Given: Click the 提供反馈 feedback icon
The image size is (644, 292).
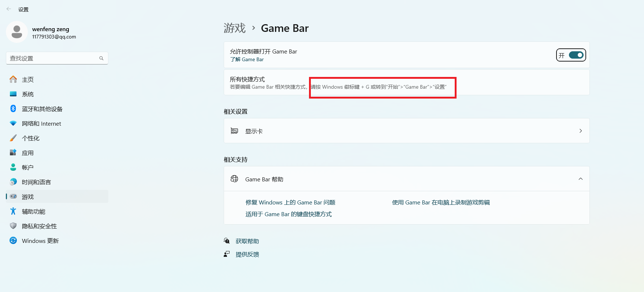Looking at the screenshot, I should point(227,254).
